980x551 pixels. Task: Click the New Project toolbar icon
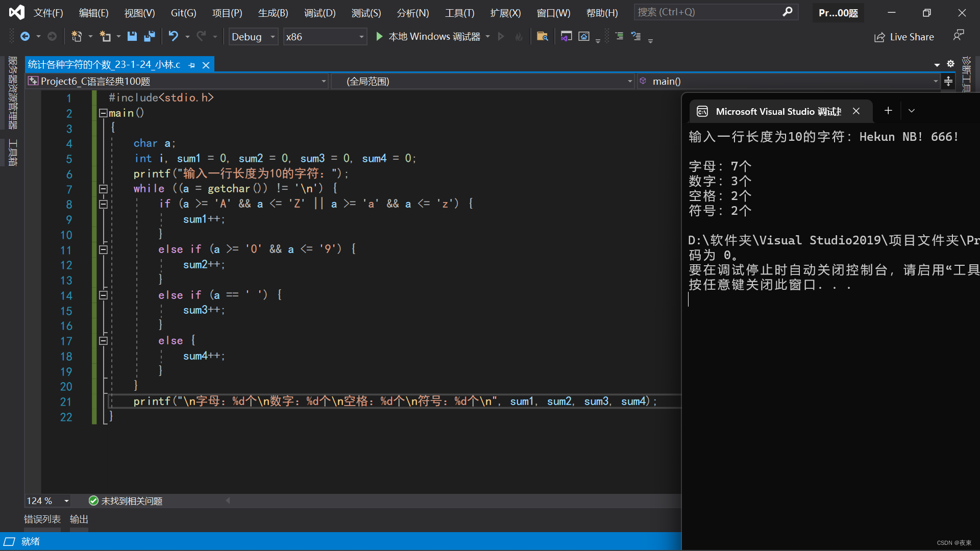click(x=77, y=36)
